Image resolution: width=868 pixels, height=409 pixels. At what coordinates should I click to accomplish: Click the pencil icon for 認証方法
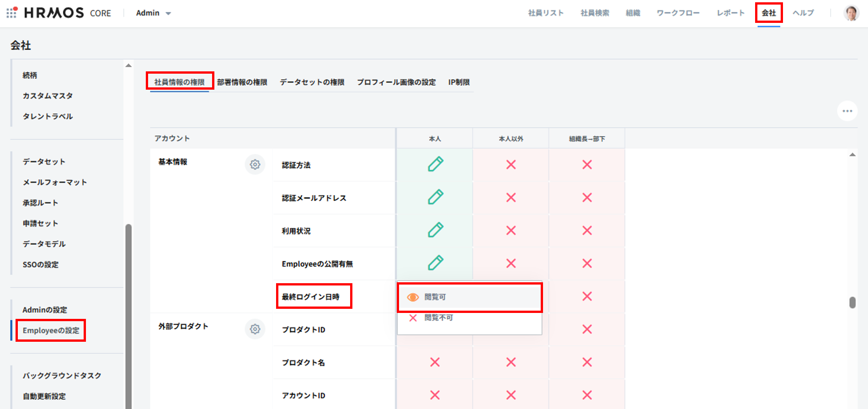435,164
